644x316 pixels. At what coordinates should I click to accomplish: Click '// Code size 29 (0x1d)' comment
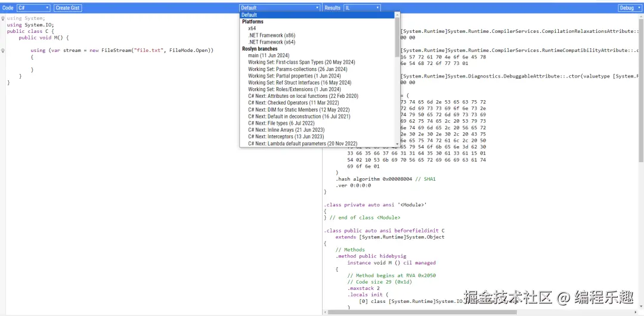point(379,282)
